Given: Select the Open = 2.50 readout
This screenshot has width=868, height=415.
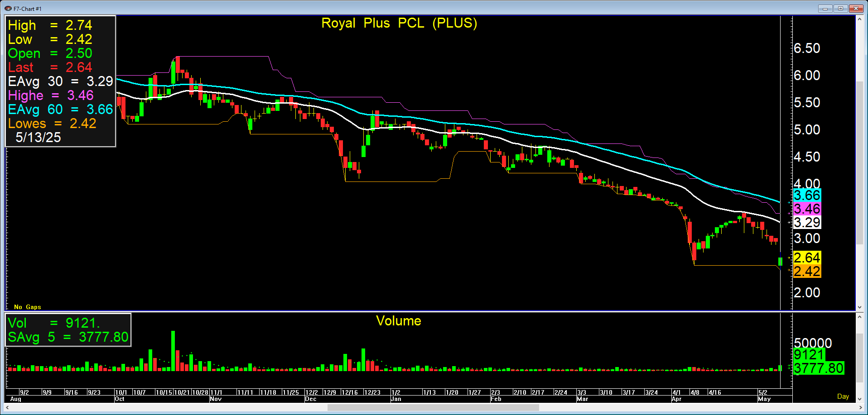Looking at the screenshot, I should pos(50,53).
